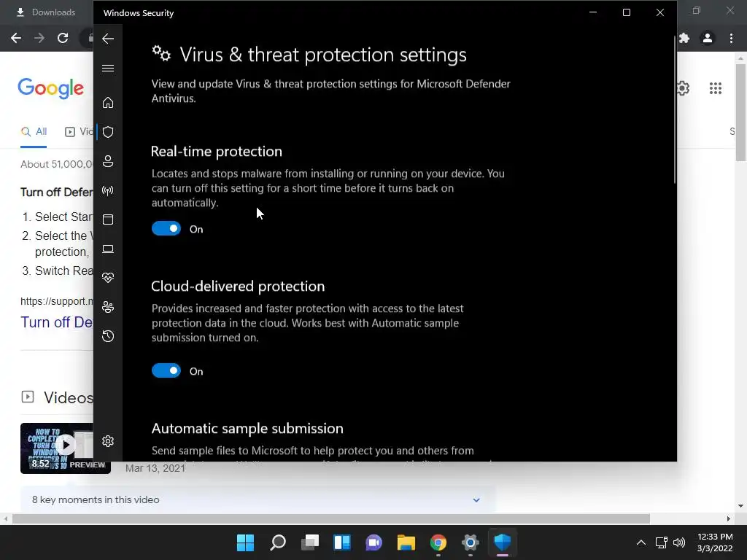The image size is (747, 560).
Task: Open the volume icon in system tray
Action: point(679,542)
